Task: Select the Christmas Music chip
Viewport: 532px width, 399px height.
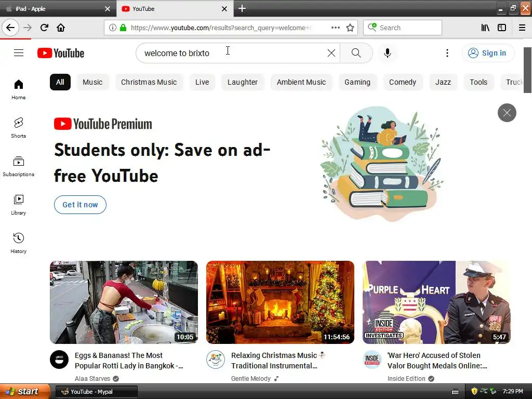Action: pos(149,82)
